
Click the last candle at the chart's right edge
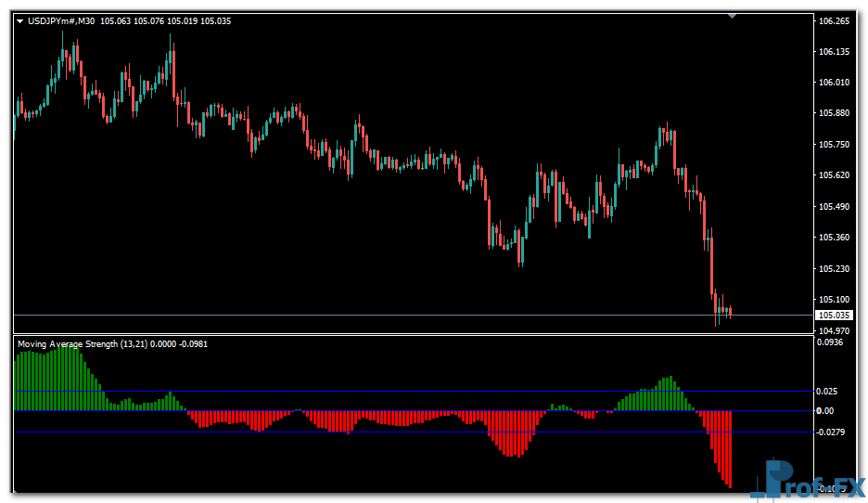pos(731,312)
